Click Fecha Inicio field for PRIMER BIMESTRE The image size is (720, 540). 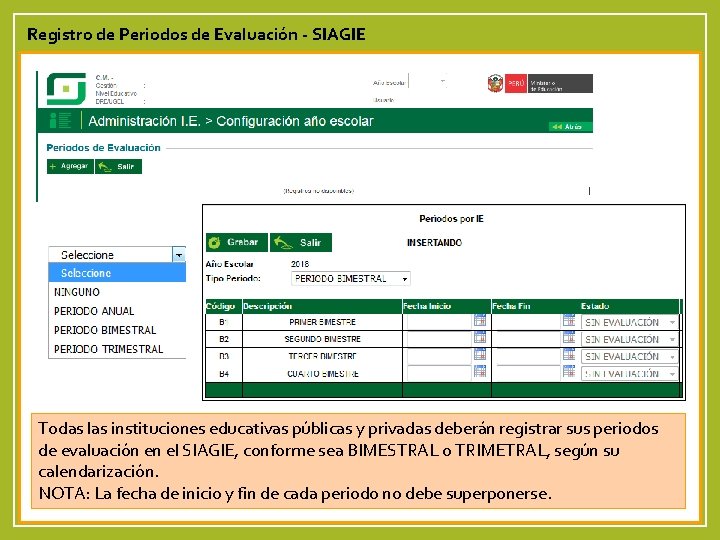pyautogui.click(x=439, y=322)
